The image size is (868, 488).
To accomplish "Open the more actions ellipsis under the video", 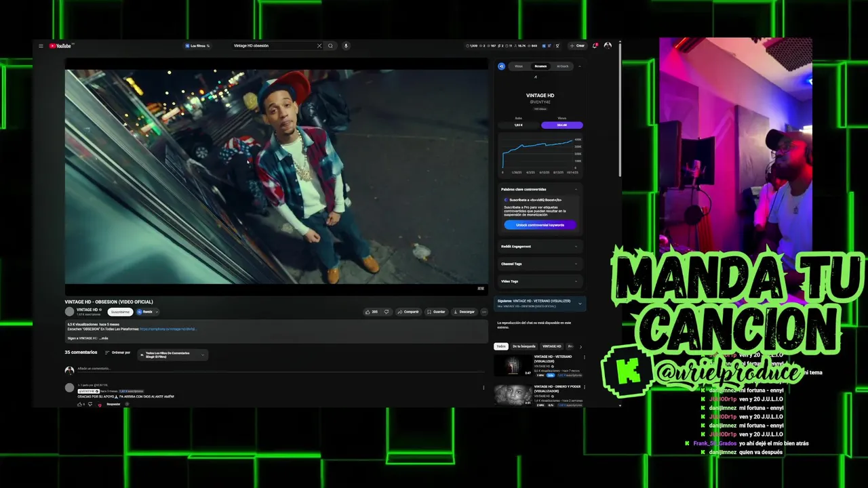I will coord(484,312).
